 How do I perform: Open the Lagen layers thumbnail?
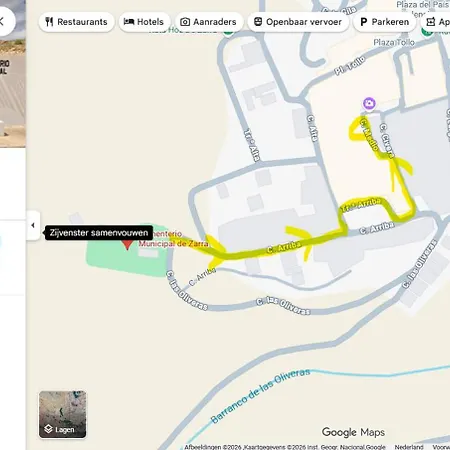coord(62,414)
